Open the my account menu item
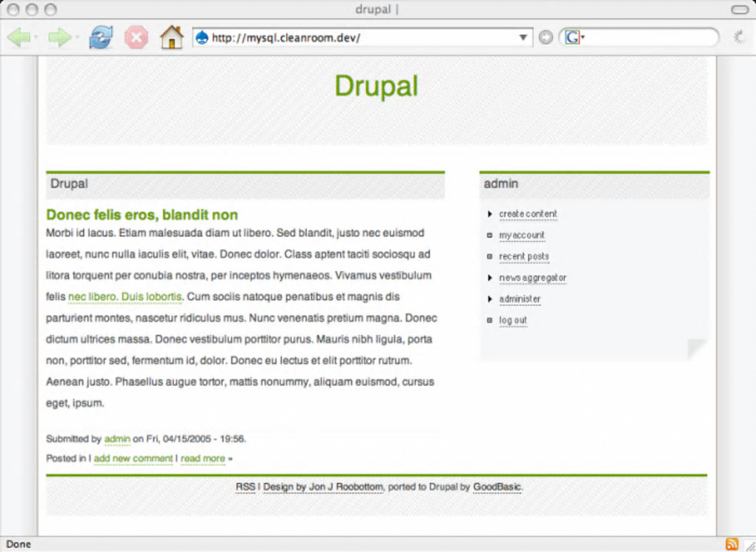This screenshot has height=552, width=756. [x=522, y=236]
